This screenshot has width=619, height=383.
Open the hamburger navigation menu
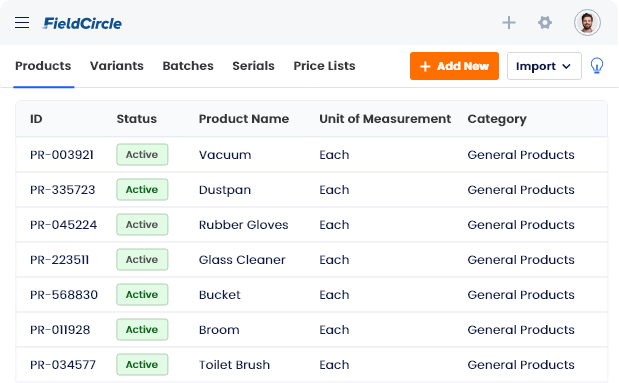[22, 23]
